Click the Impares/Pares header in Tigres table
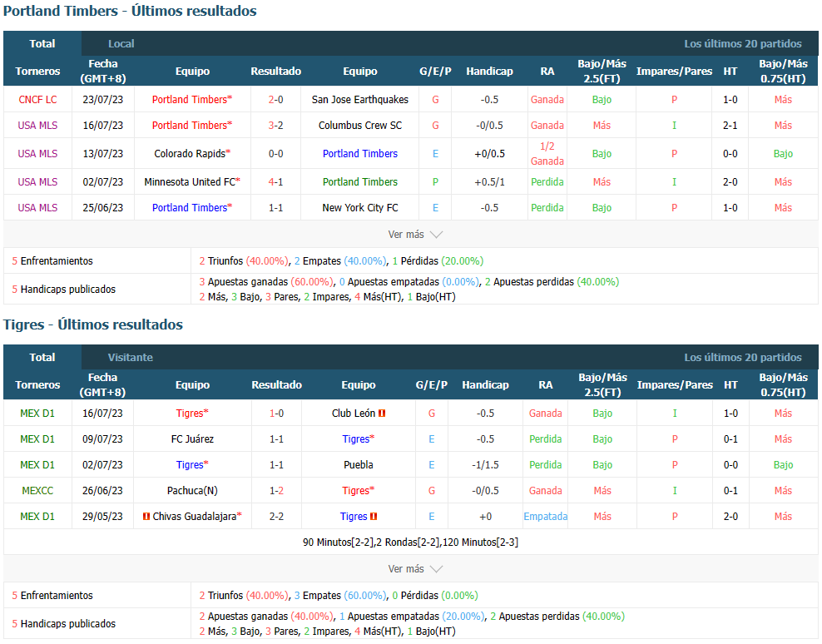Screen dimensions: 822x644 (675, 385)
